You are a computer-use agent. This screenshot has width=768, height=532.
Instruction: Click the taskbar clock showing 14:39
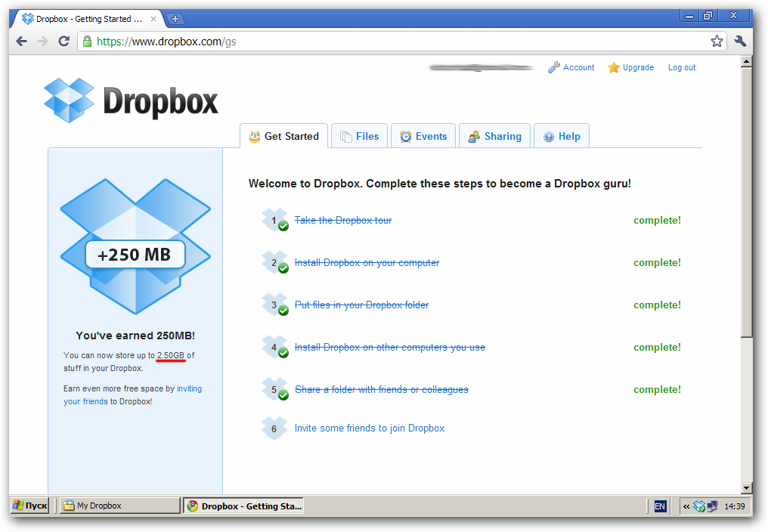(x=735, y=506)
